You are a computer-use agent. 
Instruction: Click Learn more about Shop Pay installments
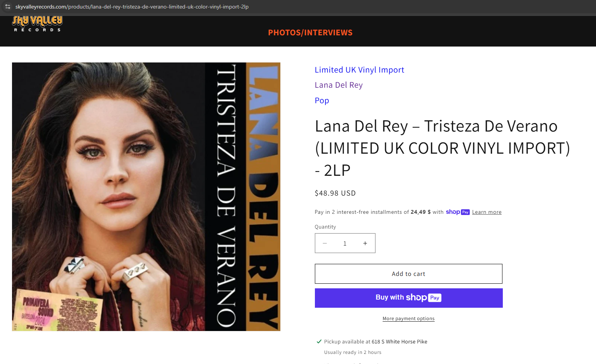[487, 212]
